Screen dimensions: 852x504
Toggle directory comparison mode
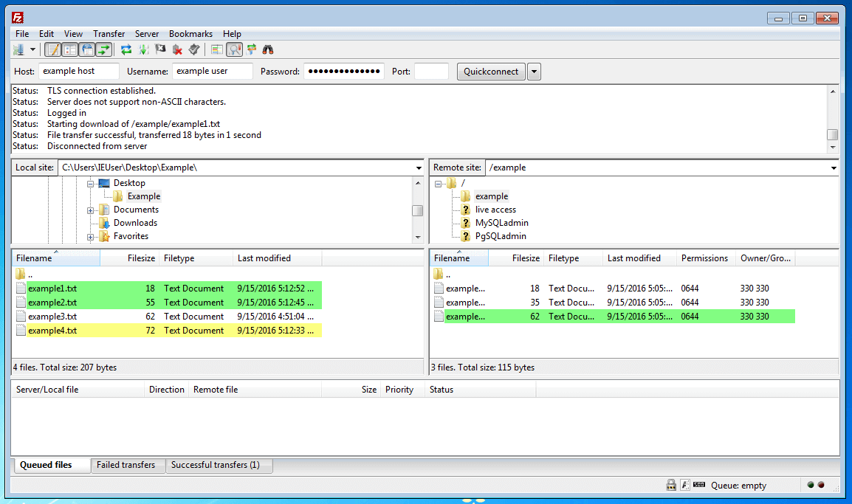[x=217, y=49]
